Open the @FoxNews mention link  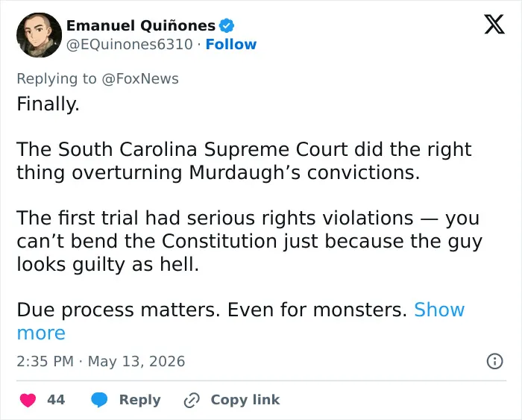click(x=140, y=79)
